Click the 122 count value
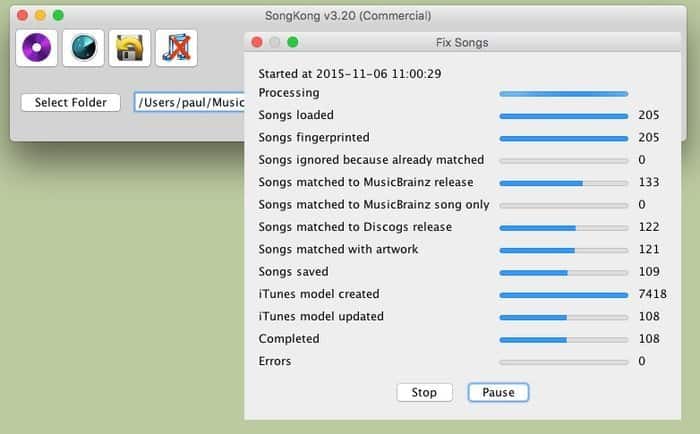 point(649,227)
